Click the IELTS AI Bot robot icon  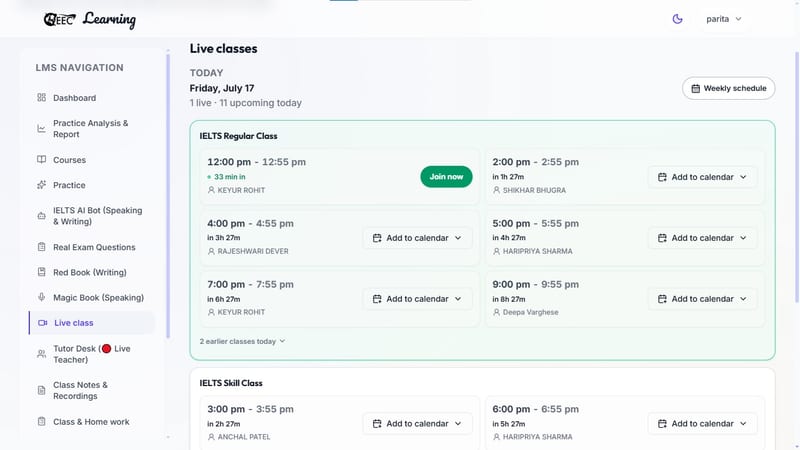[41, 216]
